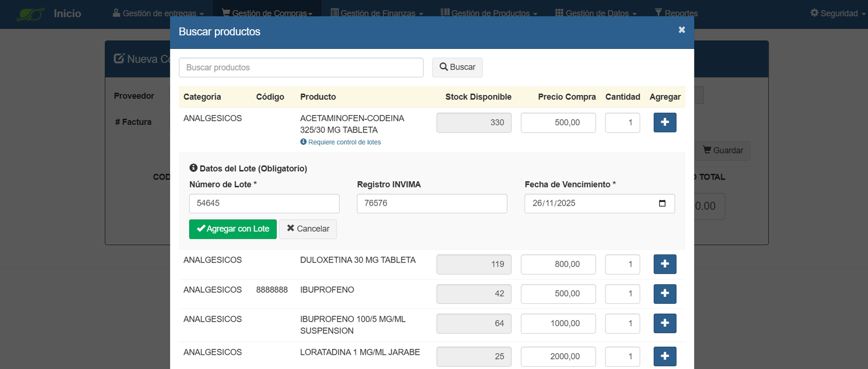The height and width of the screenshot is (369, 868).
Task: Expand the Gestión de Finanzas menu
Action: [376, 13]
